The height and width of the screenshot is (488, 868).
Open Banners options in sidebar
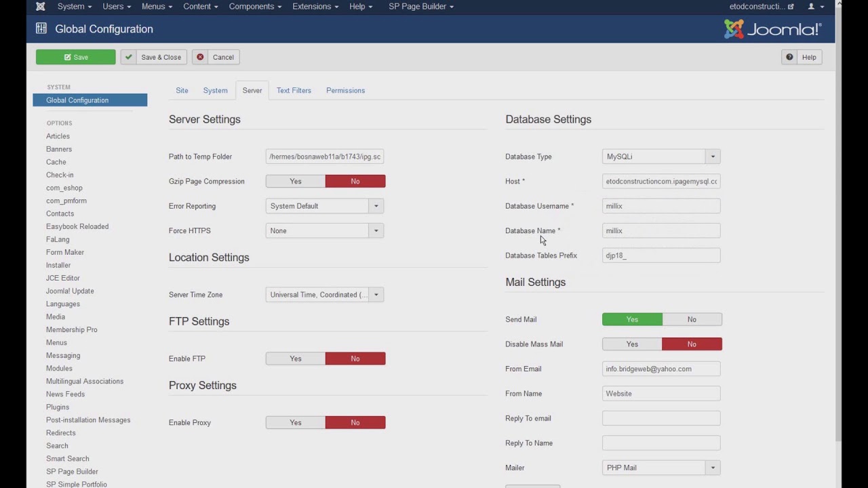(x=59, y=149)
